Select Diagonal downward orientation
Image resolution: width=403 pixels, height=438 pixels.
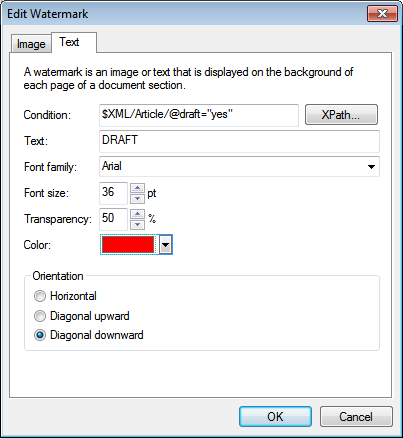(40, 335)
